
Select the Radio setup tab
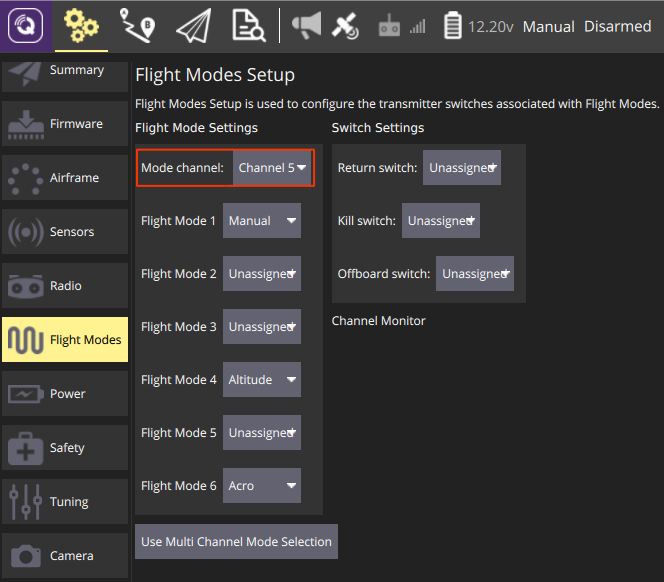(x=65, y=286)
